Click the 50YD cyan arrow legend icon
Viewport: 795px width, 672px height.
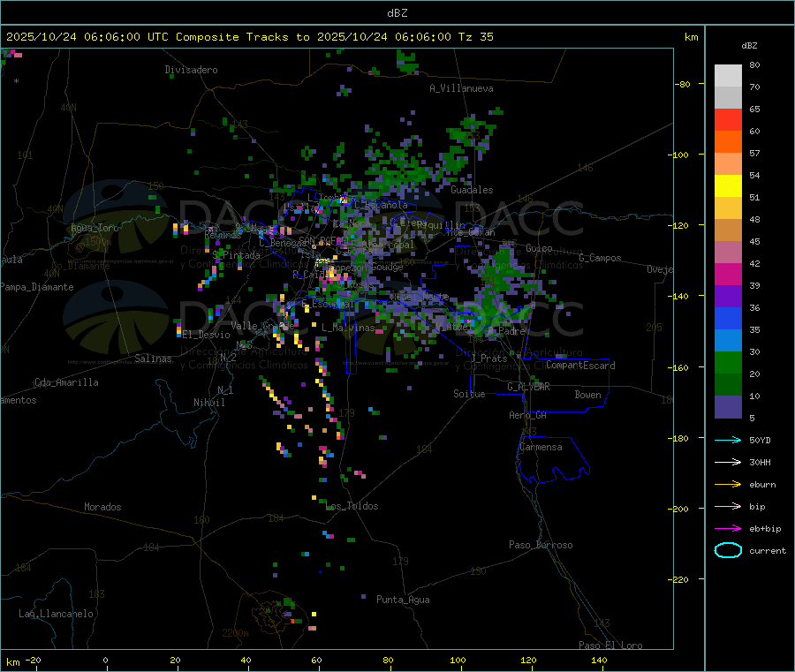pos(728,440)
